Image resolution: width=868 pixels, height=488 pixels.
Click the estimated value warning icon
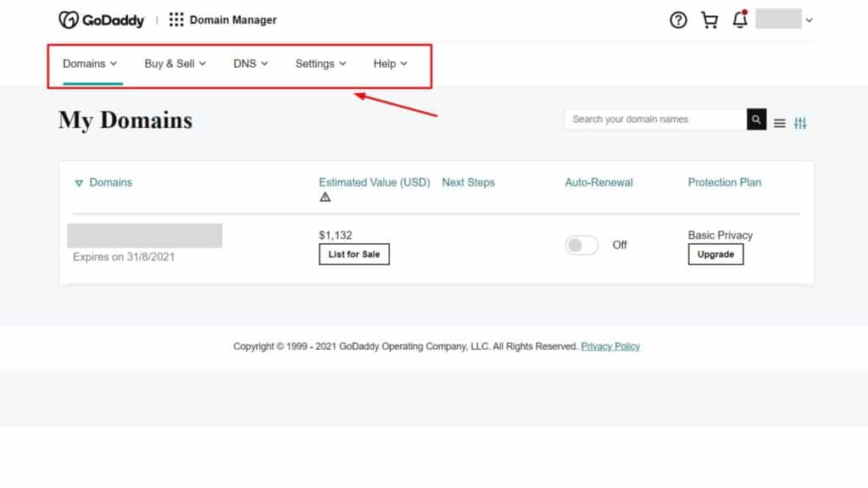[x=325, y=197]
